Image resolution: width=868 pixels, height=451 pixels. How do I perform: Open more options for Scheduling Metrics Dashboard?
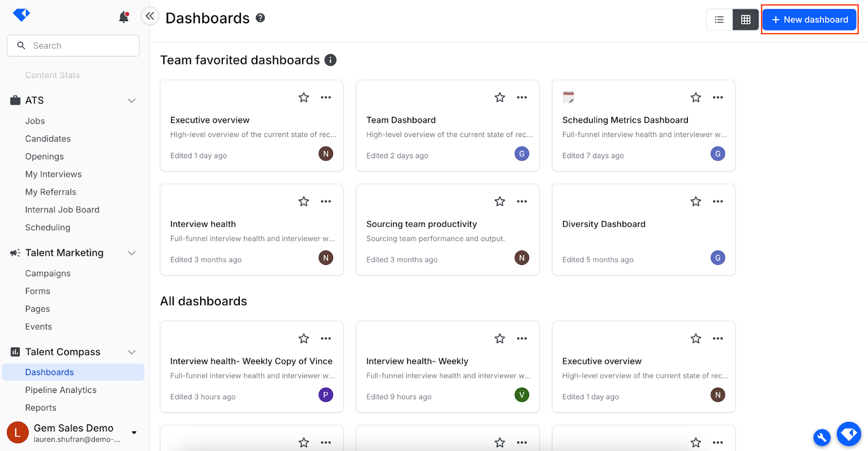(718, 98)
